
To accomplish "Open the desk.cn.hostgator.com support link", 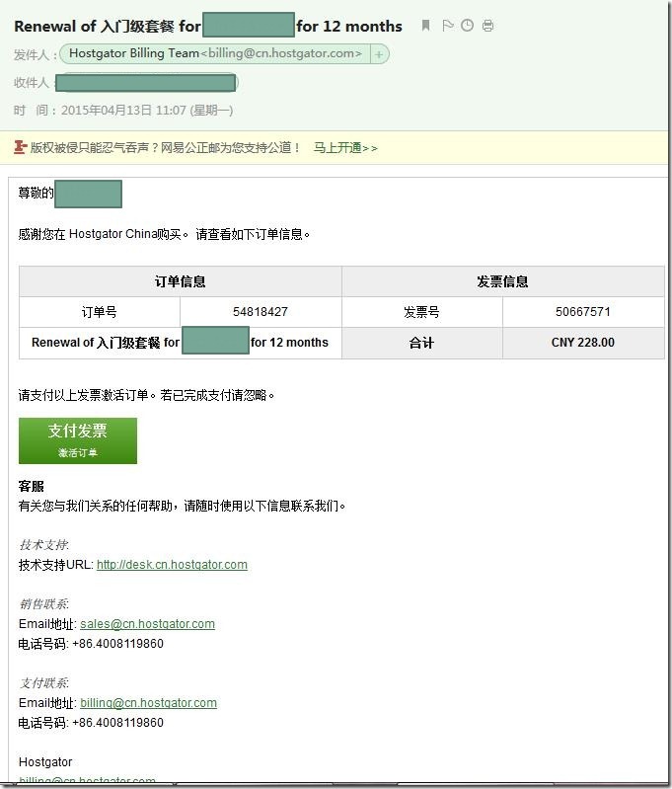I will 172,565.
